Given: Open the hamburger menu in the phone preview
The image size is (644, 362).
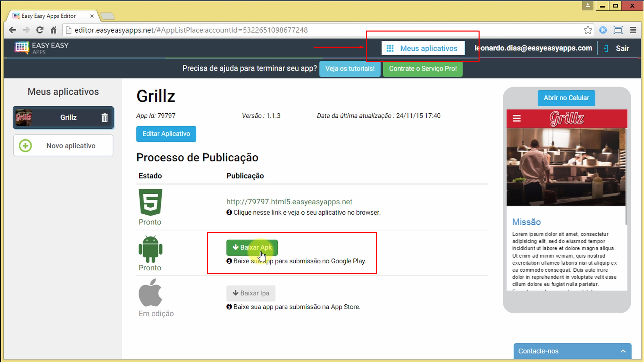Looking at the screenshot, I should 517,118.
